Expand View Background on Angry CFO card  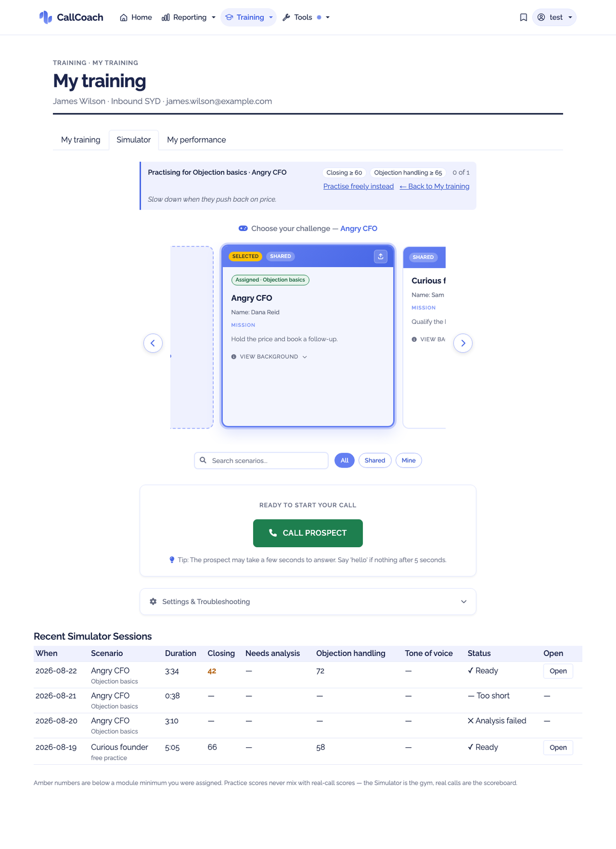click(269, 357)
